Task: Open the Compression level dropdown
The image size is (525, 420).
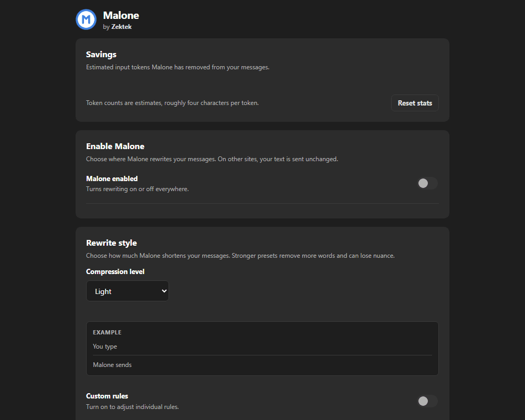Action: click(128, 291)
